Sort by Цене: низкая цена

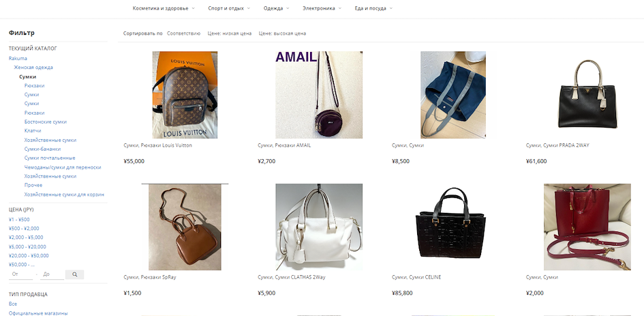(x=230, y=33)
